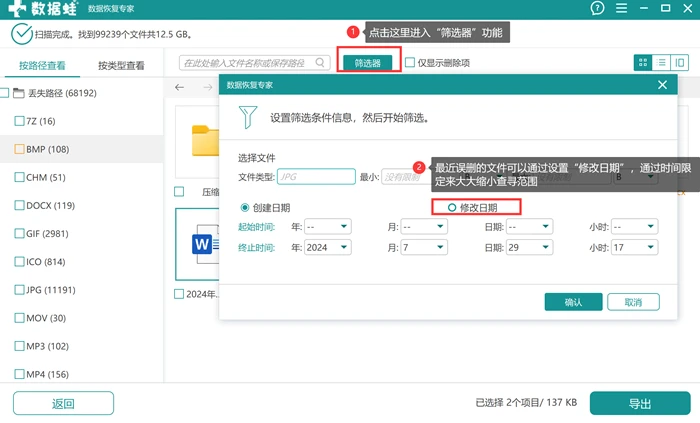The image size is (700, 423).
Task: Select the 修改日期 radio button
Action: coord(452,207)
